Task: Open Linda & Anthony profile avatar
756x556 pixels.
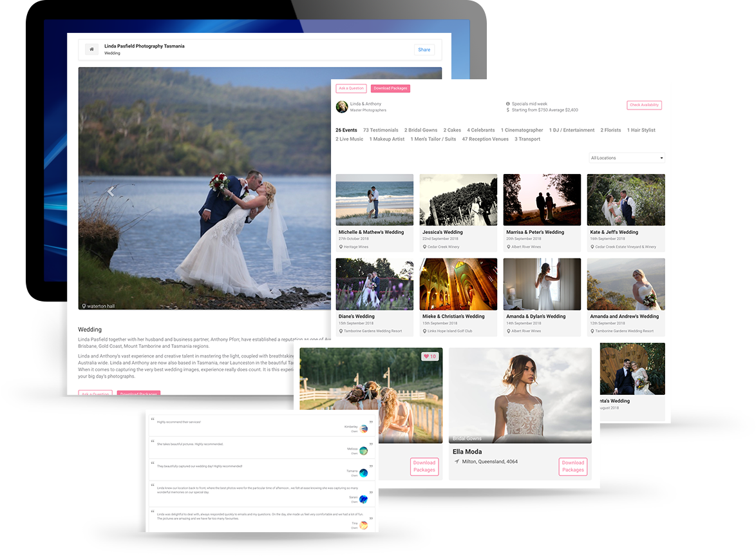Action: click(342, 106)
